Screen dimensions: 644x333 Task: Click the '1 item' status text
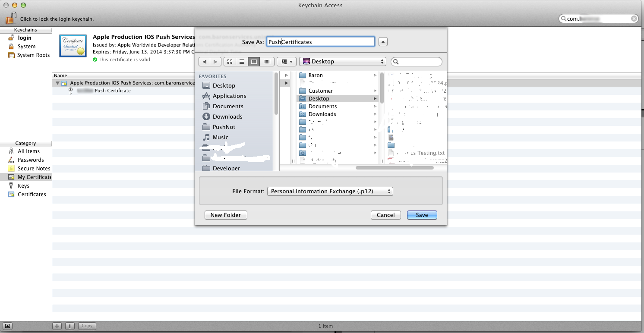pyautogui.click(x=325, y=326)
